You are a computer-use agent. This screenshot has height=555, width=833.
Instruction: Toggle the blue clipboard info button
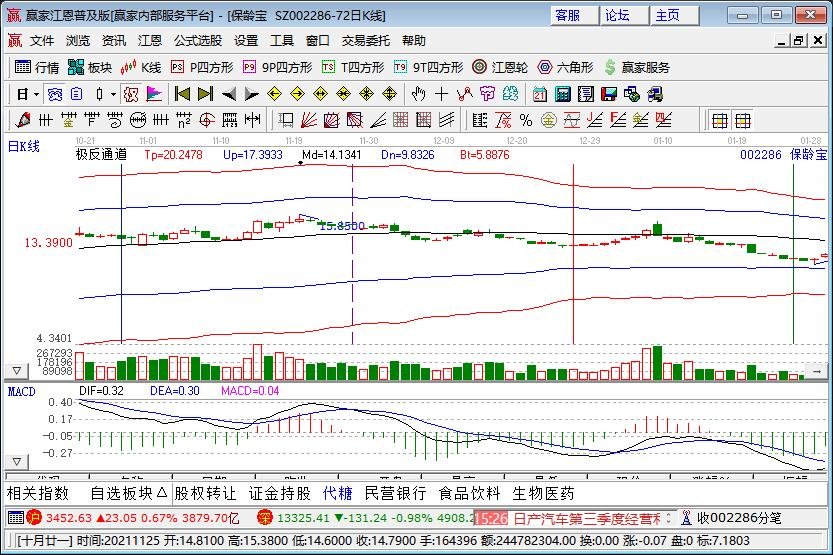pos(77,95)
